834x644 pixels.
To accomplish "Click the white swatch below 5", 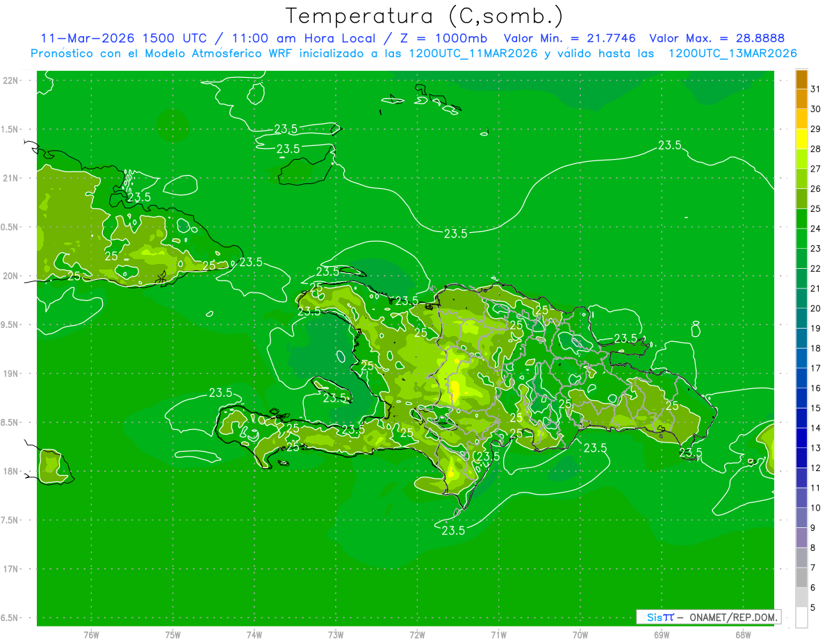I will click(x=801, y=618).
